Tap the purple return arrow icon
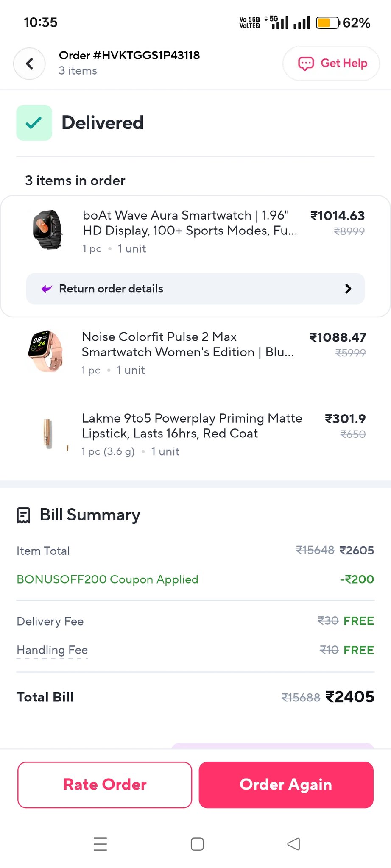This screenshot has height=868, width=391. [46, 289]
